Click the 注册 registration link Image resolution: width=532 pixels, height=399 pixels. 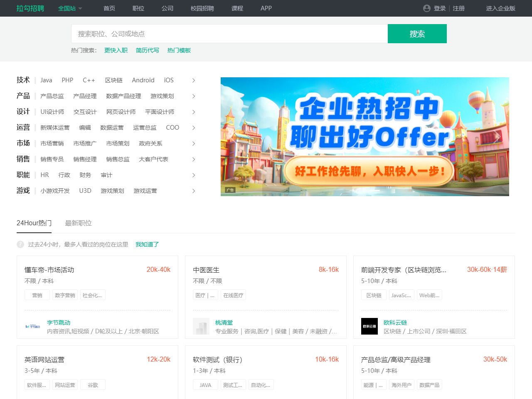[459, 8]
